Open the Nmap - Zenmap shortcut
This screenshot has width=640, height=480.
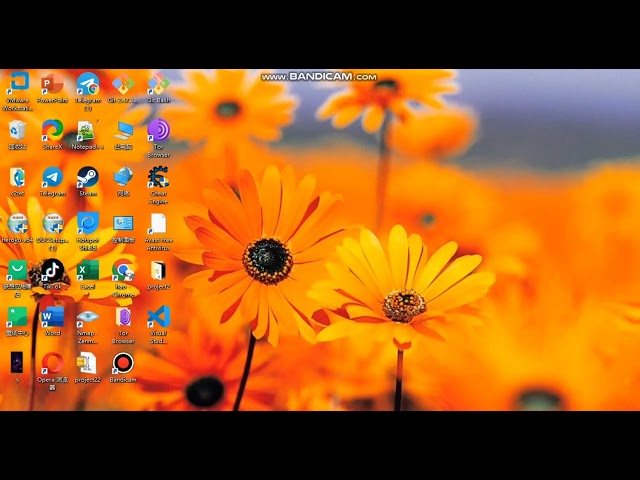click(87, 325)
